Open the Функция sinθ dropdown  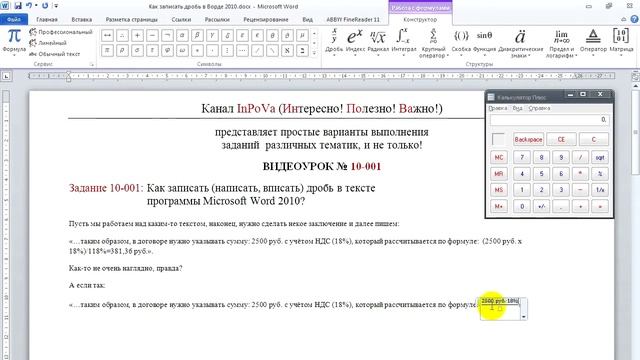click(x=484, y=42)
